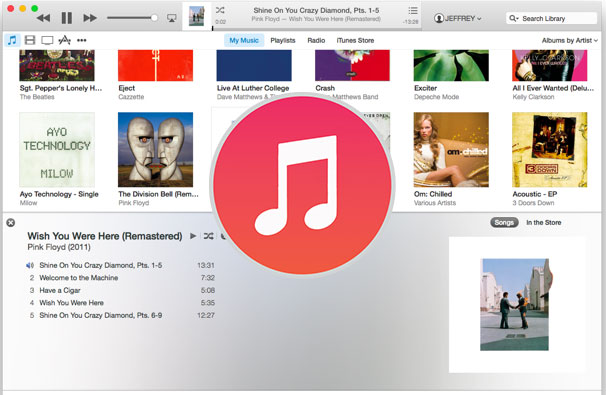606x395 pixels.
Task: Open the Up Next list icon
Action: click(x=413, y=10)
